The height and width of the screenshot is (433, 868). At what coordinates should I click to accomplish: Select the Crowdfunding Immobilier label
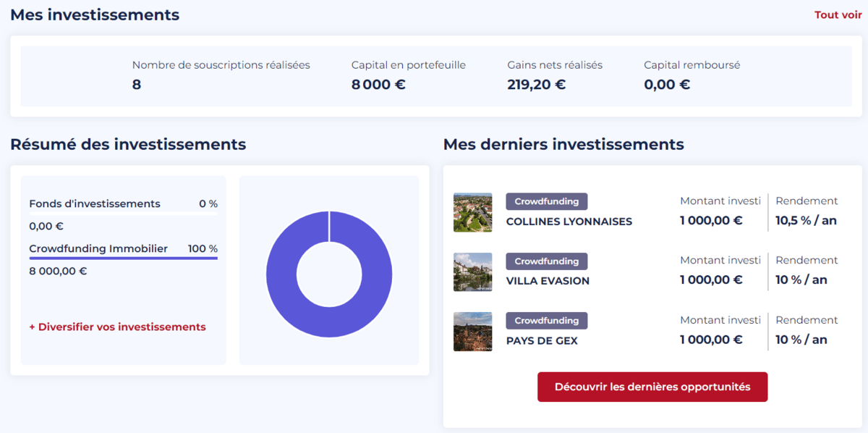[x=98, y=248]
